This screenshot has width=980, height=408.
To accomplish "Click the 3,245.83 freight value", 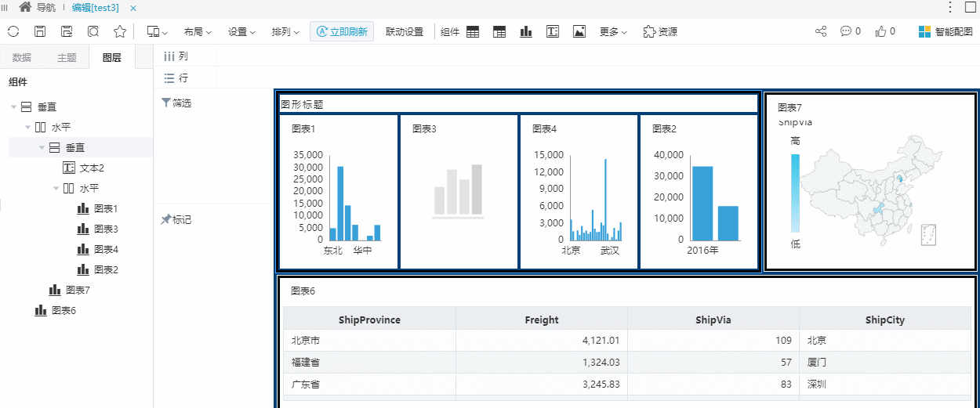I will coord(601,385).
